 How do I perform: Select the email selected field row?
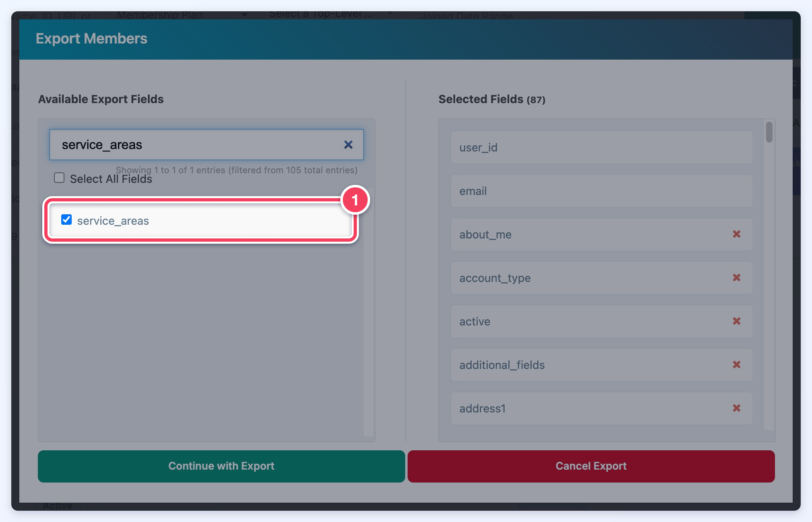(x=602, y=191)
